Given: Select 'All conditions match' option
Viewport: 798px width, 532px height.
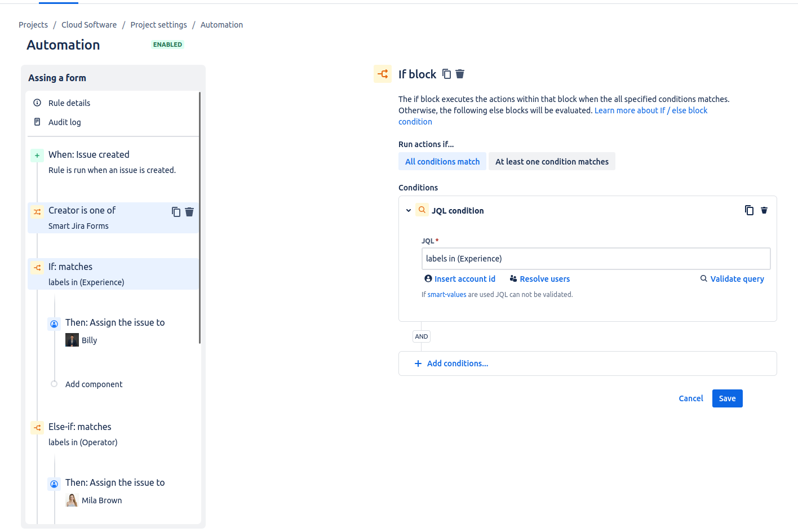Looking at the screenshot, I should [442, 162].
